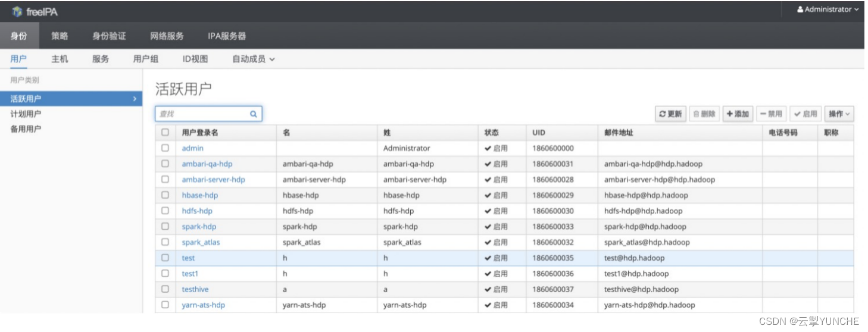Open the 操作 actions dropdown
This screenshot has height=332, width=868.
[839, 114]
